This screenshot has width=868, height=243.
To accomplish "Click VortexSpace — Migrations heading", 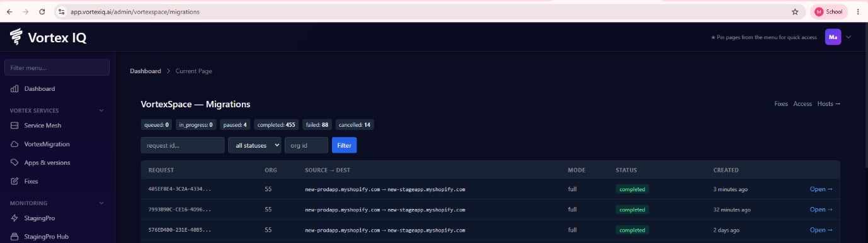I will (195, 104).
